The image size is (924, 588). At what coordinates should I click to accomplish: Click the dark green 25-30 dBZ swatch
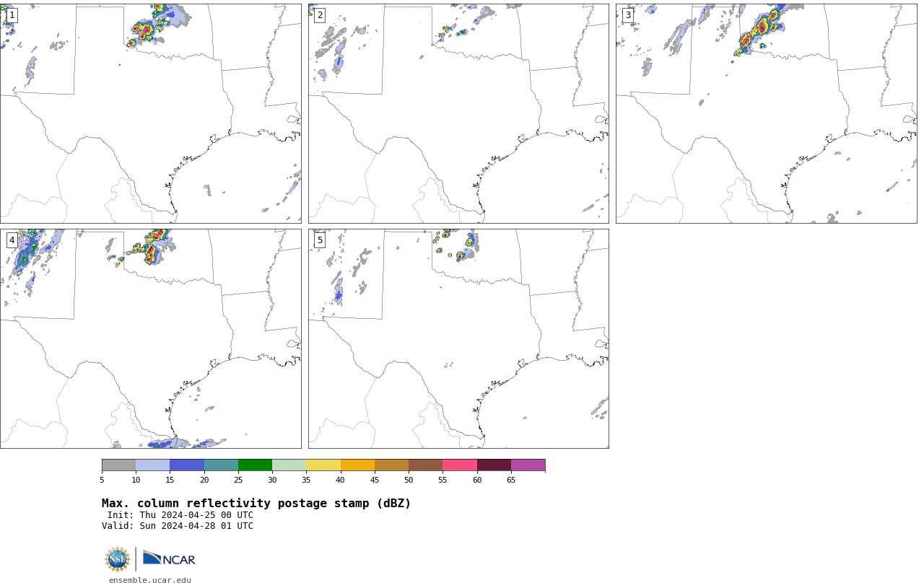pos(255,465)
